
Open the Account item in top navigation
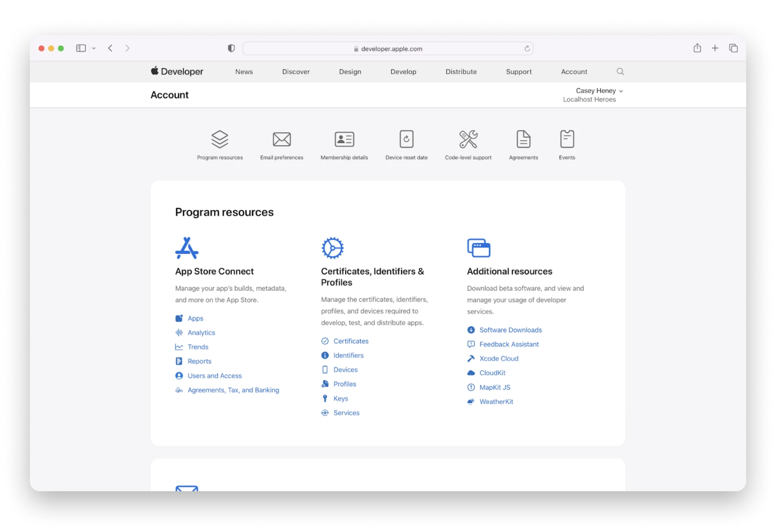pyautogui.click(x=574, y=72)
